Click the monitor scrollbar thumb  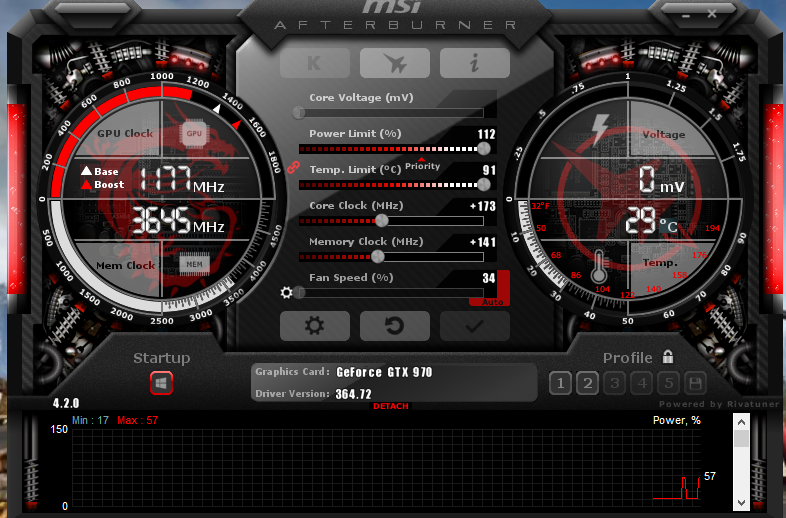coord(741,438)
